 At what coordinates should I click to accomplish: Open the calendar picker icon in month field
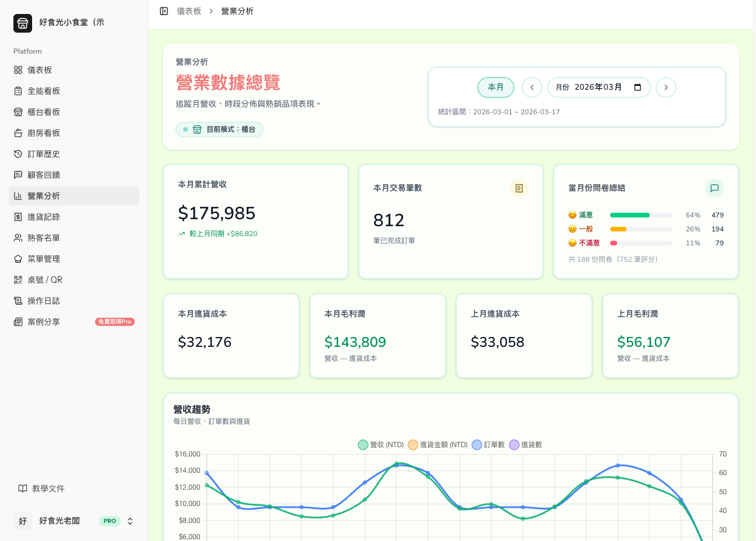tap(638, 87)
